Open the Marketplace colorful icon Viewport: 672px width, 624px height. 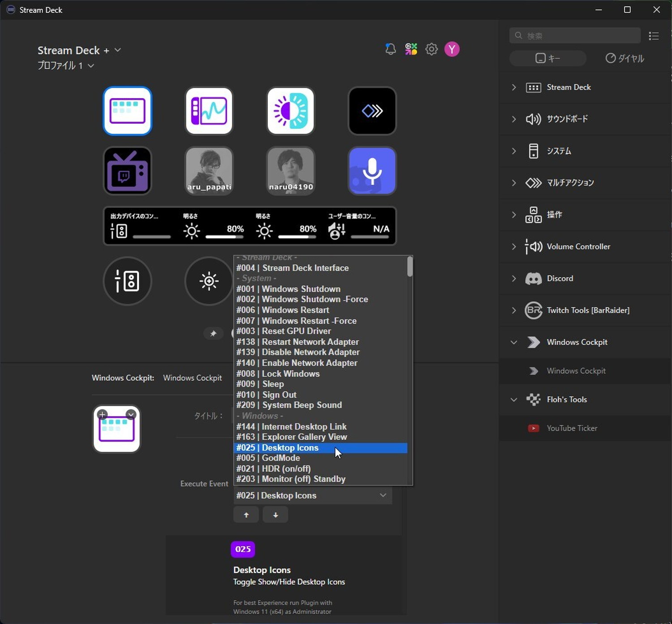(411, 49)
